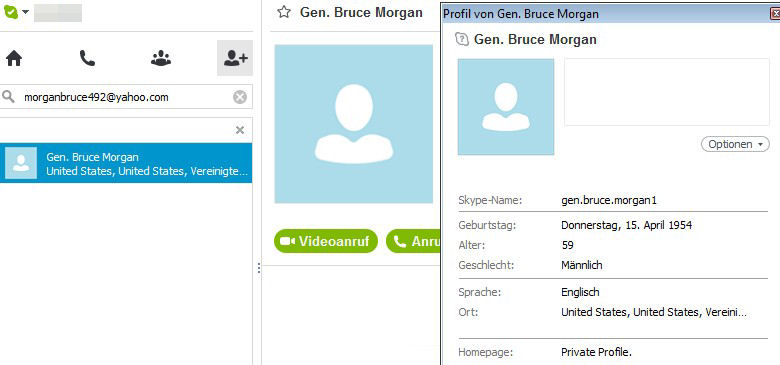The width and height of the screenshot is (780, 365).
Task: Dismiss the search results with the small x
Action: point(240,130)
